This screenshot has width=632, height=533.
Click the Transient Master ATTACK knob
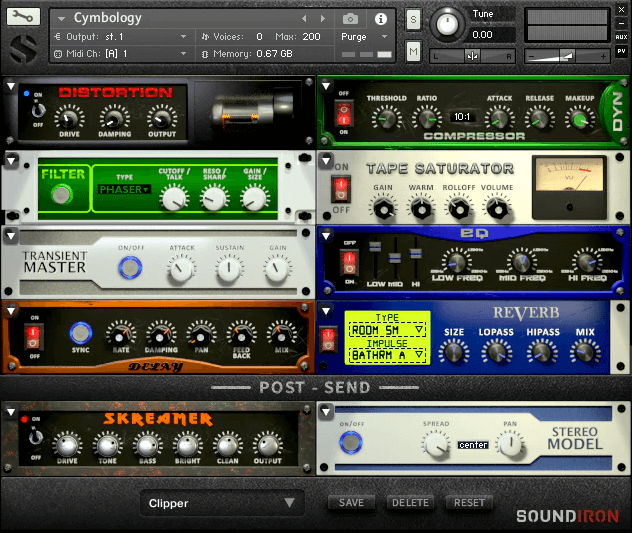181,269
